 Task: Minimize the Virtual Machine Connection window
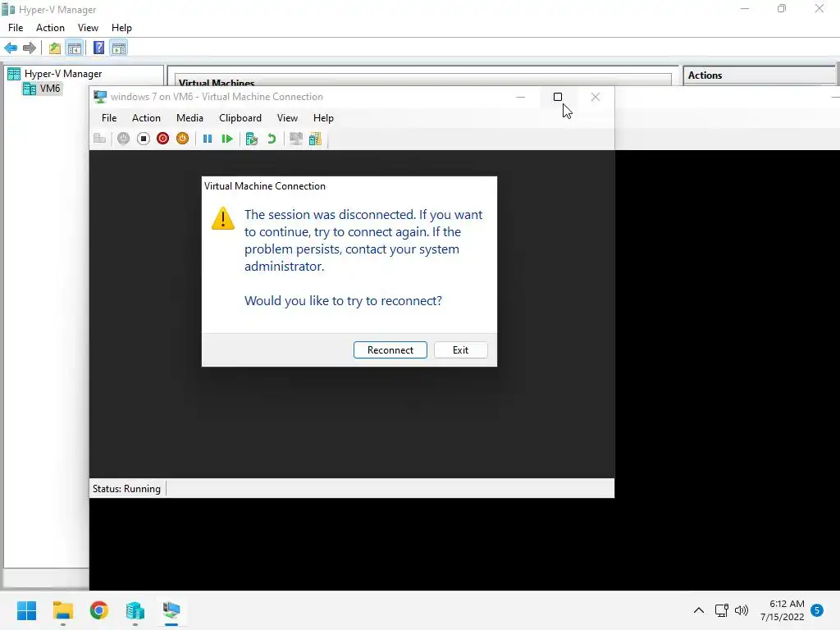tap(521, 97)
